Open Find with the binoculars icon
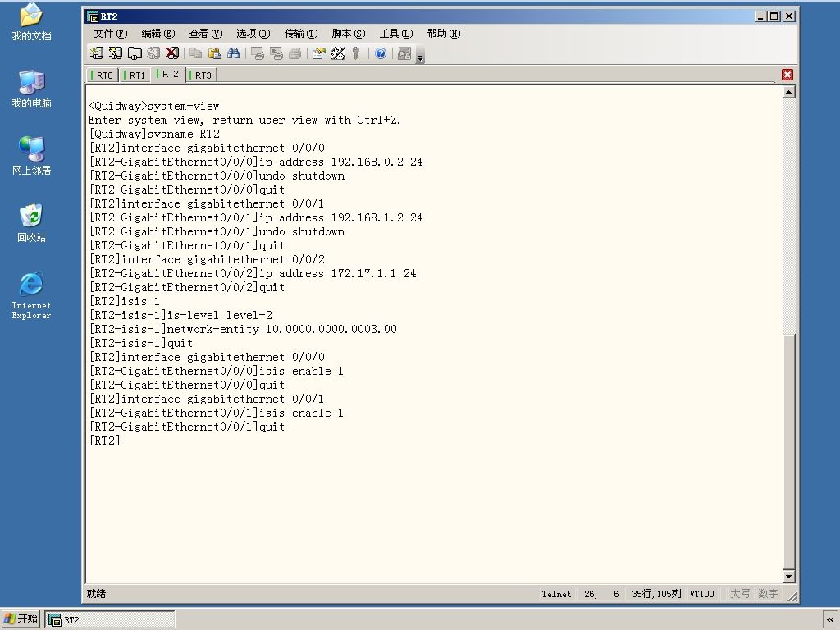840x630 pixels. pyautogui.click(x=233, y=53)
